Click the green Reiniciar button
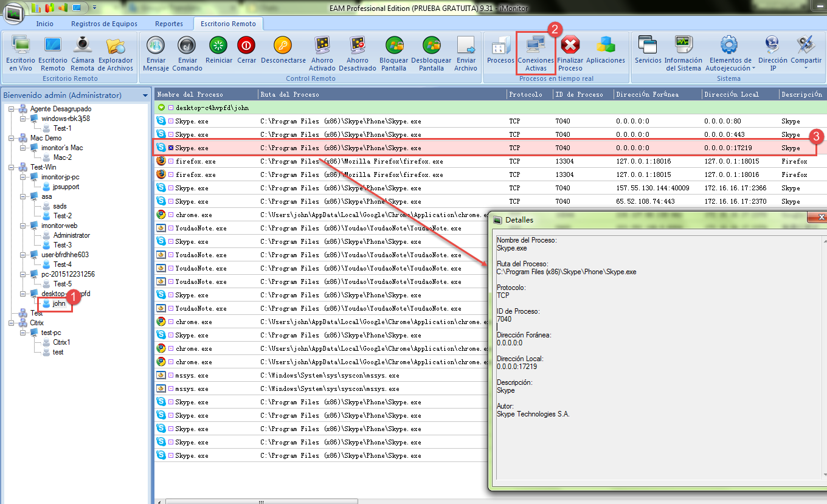The width and height of the screenshot is (827, 504). (219, 50)
